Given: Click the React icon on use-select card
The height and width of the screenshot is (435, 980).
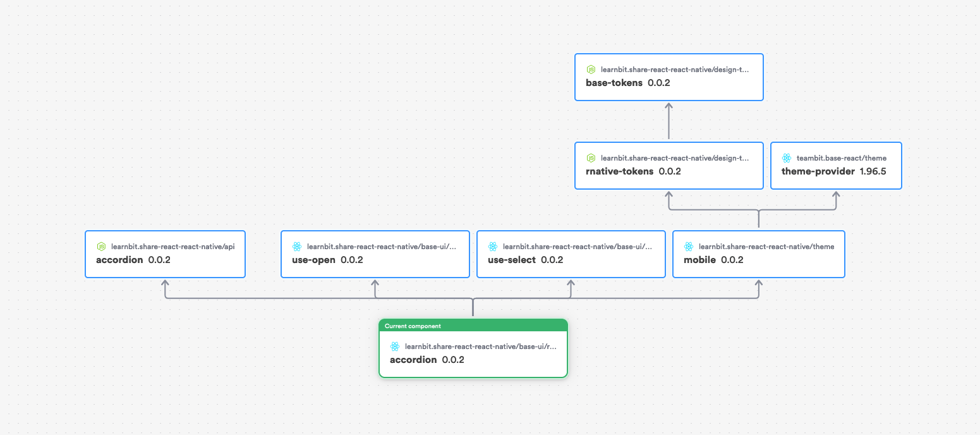Looking at the screenshot, I should tap(493, 247).
